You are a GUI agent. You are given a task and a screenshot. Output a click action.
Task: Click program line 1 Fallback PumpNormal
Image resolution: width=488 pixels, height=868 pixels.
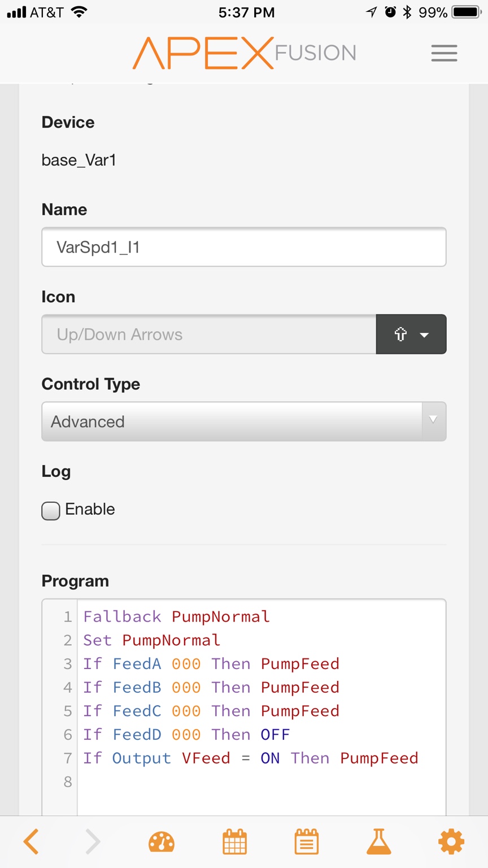pyautogui.click(x=177, y=617)
